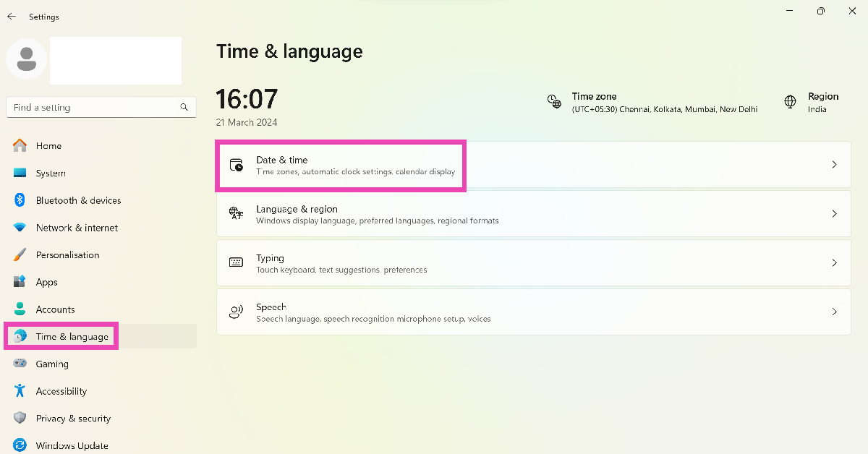The width and height of the screenshot is (868, 454).
Task: Expand Date & time chevron
Action: (834, 165)
